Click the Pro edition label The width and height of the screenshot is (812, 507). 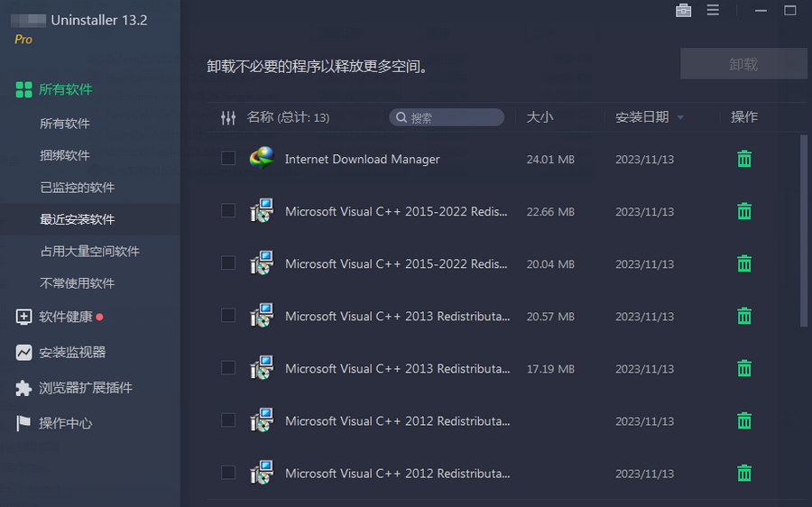[x=23, y=40]
